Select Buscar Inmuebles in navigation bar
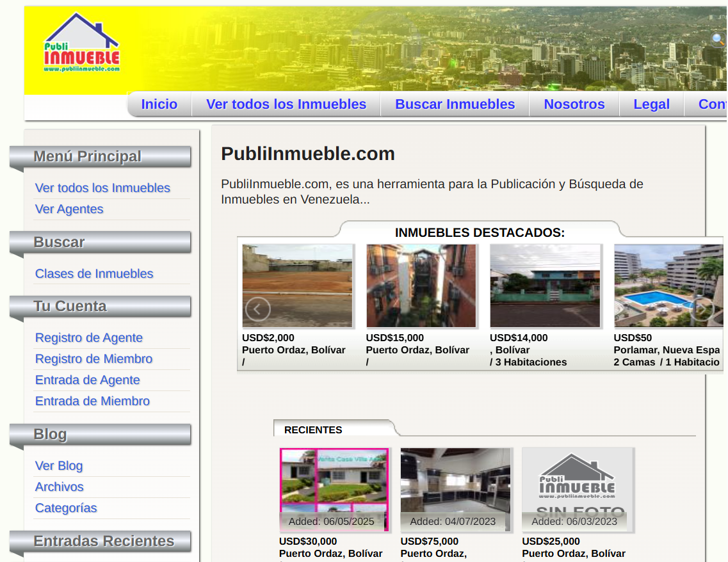Image resolution: width=728 pixels, height=562 pixels. [x=455, y=104]
